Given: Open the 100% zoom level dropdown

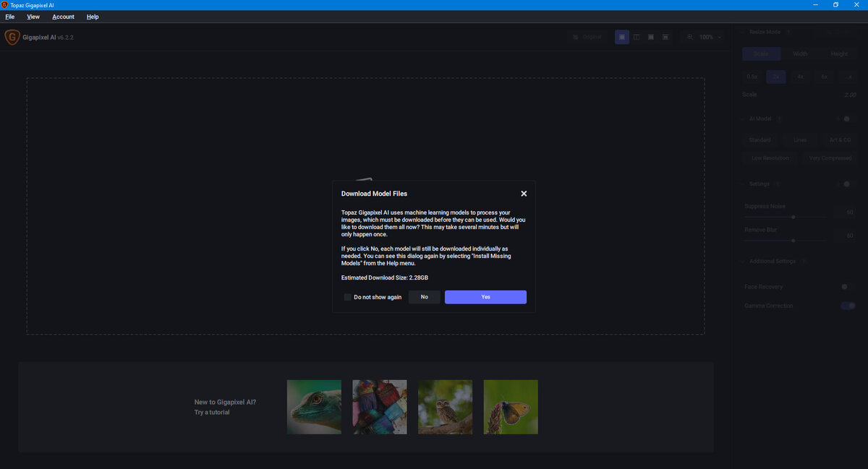Looking at the screenshot, I should [x=710, y=37].
